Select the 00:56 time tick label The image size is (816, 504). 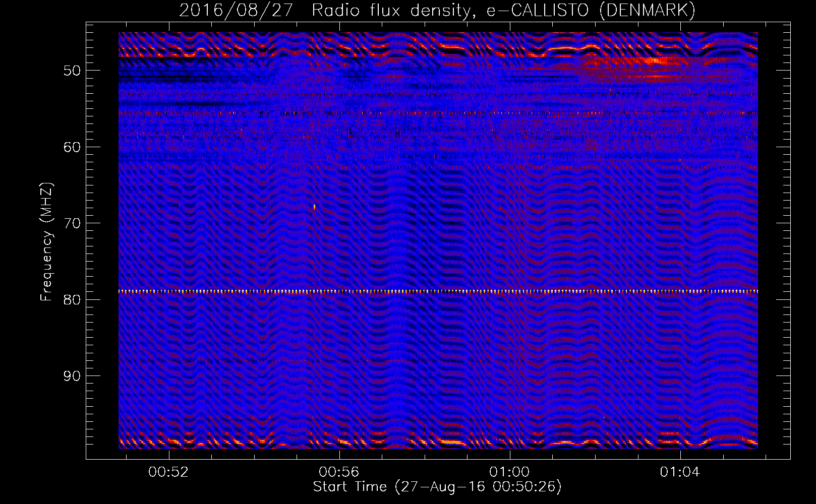click(x=339, y=472)
